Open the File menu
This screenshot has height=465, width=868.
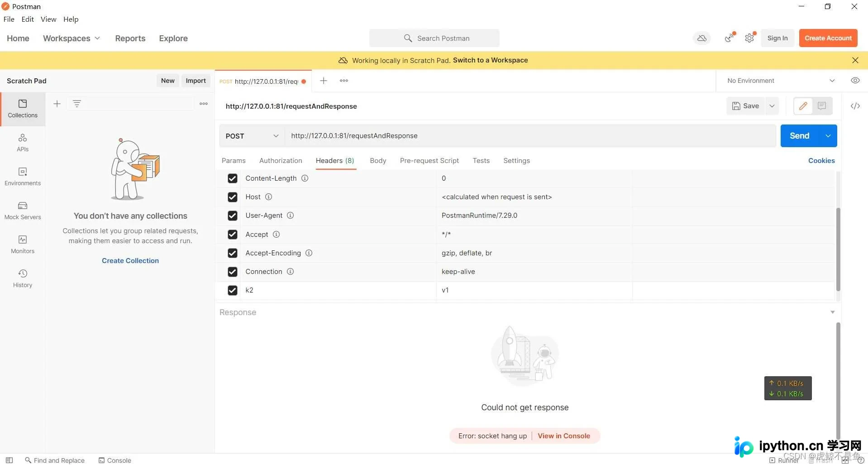click(x=9, y=19)
